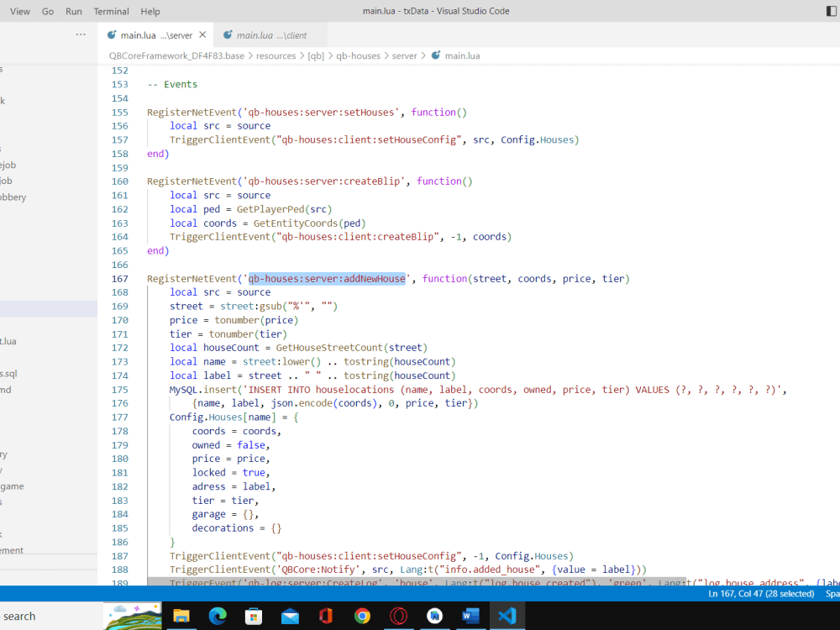Select the [qb] breadcrumb folder
840x630 pixels.
click(316, 55)
